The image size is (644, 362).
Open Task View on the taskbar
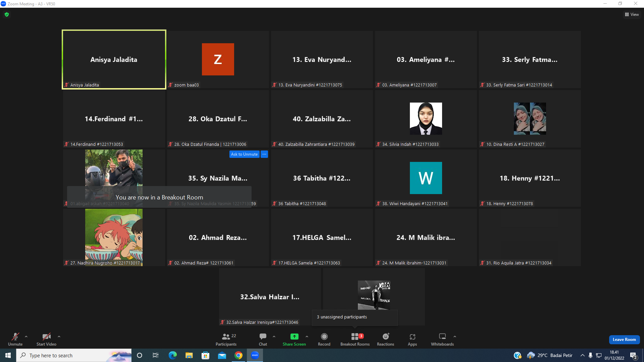tap(156, 355)
